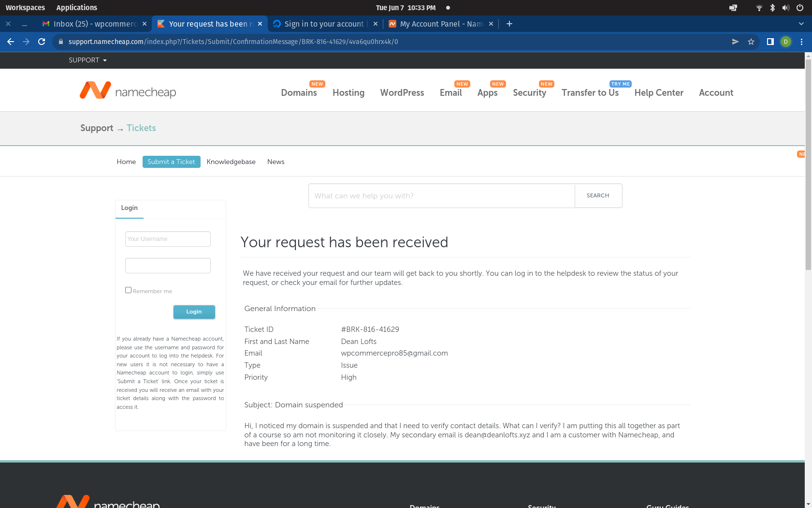
Task: Close the Inbox (25) Gmail tab
Action: pyautogui.click(x=145, y=24)
